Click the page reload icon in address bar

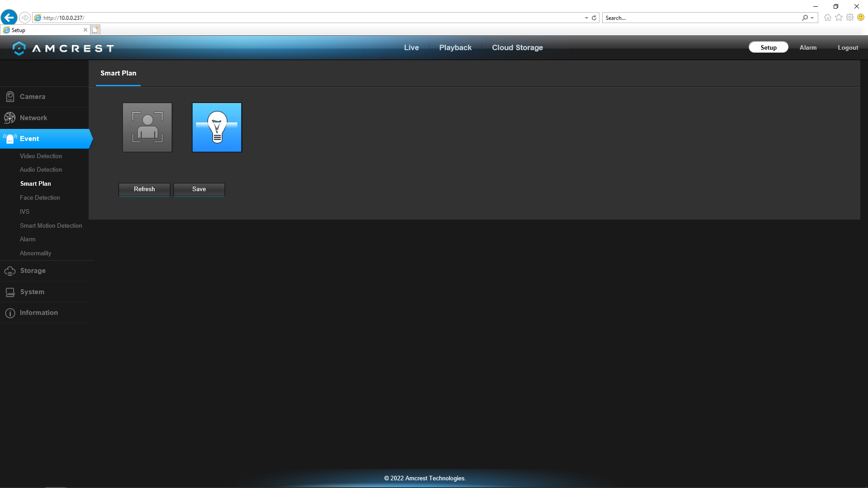click(594, 18)
